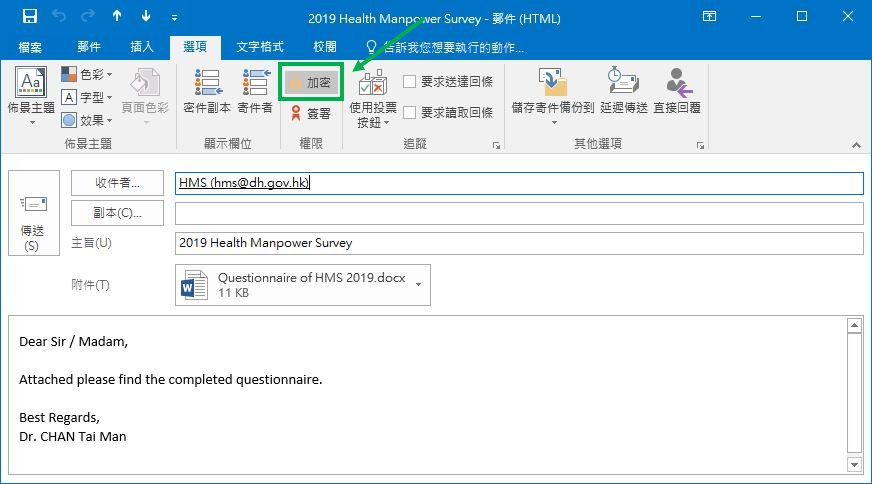Open the 檔案 tab
The height and width of the screenshot is (484, 872).
(x=30, y=47)
